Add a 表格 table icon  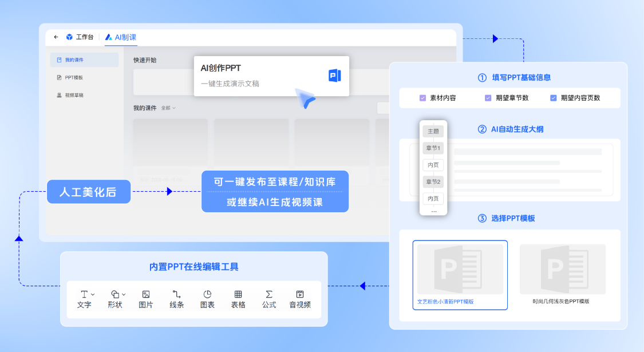[x=238, y=294]
